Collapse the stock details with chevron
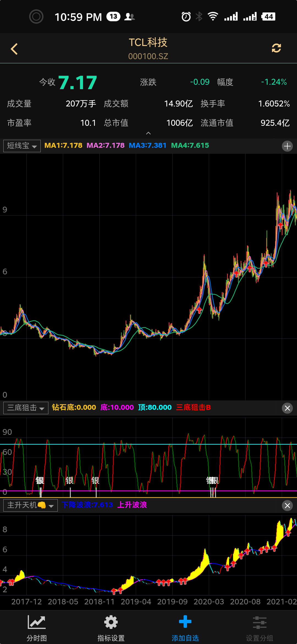This screenshot has height=644, width=297. pos(148,133)
